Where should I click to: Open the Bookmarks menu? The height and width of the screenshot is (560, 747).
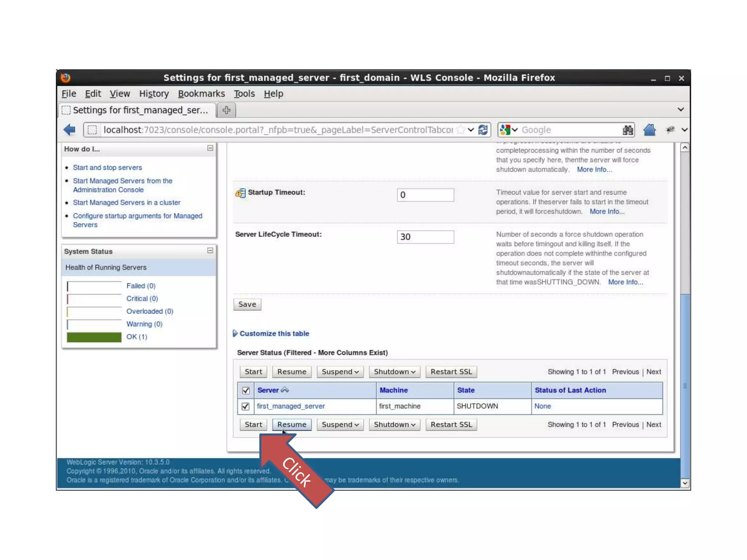coord(201,94)
